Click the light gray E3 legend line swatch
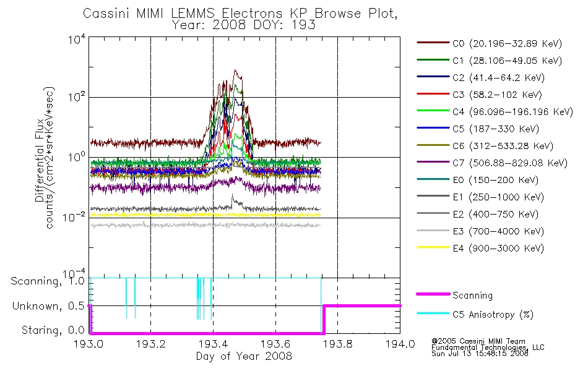This screenshot has height=371, width=588. pos(433,230)
